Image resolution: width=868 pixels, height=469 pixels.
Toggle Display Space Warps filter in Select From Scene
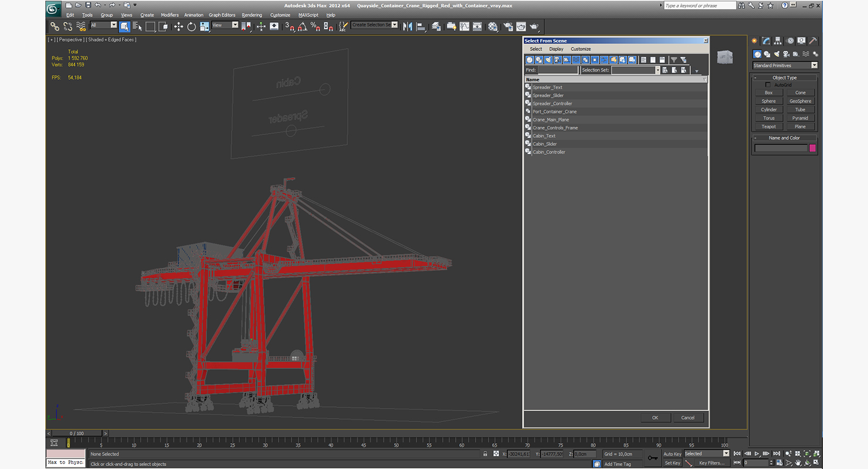(x=577, y=60)
